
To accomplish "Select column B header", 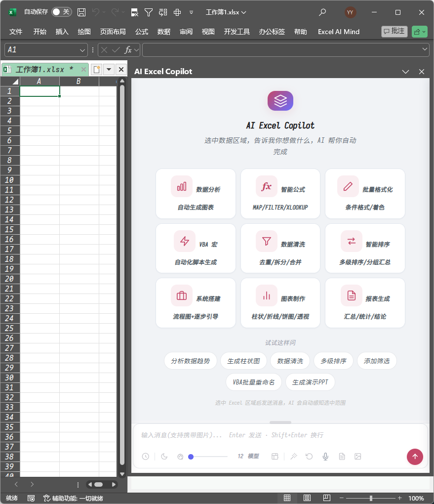I will (79, 82).
